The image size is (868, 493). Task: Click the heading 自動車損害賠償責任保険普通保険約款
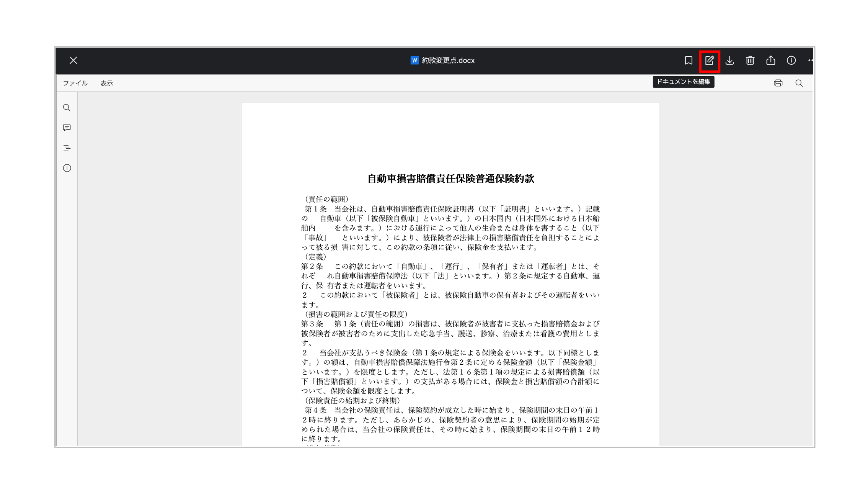(x=450, y=179)
